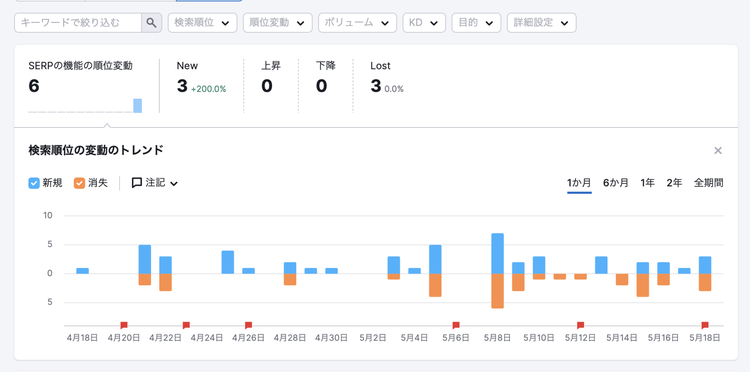Open the ボリューム dropdown filter
This screenshot has height=372, width=750.
pos(357,22)
